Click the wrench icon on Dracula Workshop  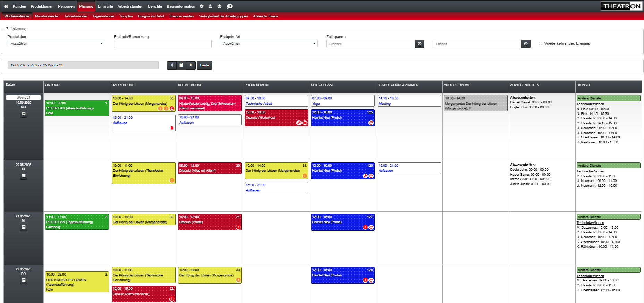click(298, 123)
